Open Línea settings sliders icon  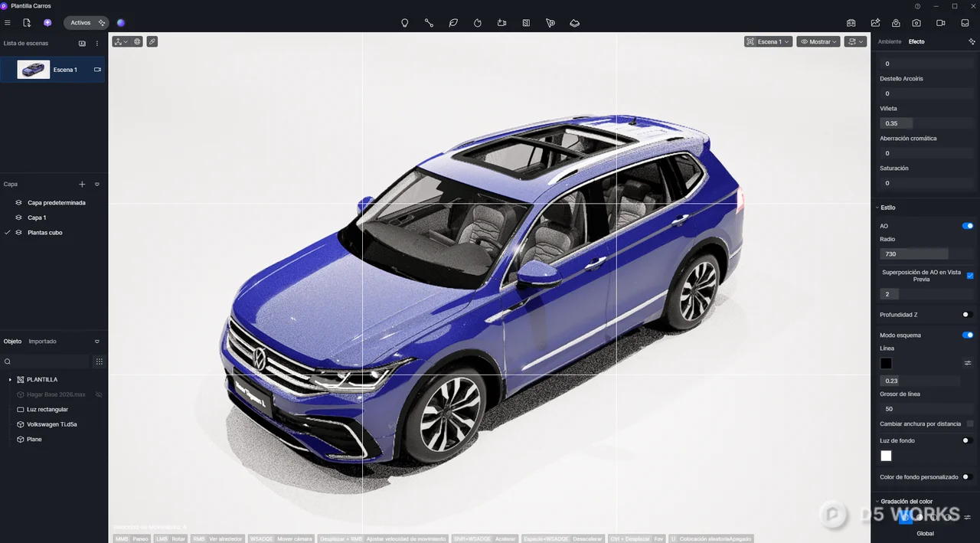968,363
